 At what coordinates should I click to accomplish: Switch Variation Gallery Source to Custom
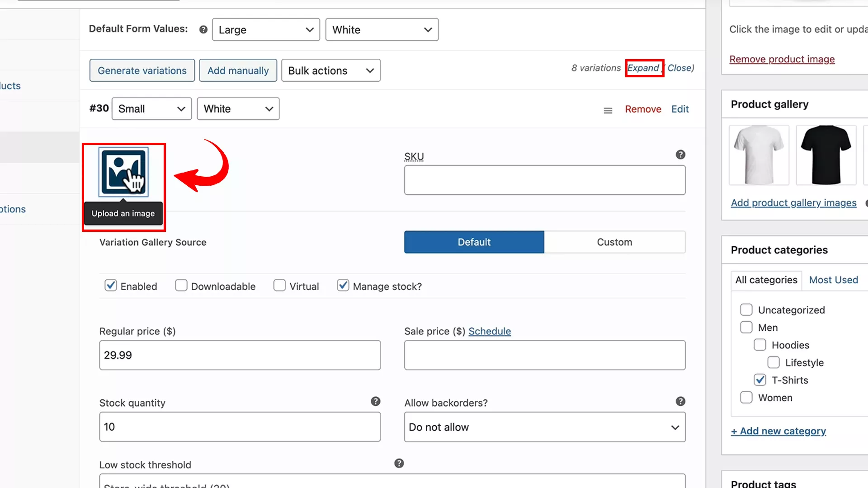[x=614, y=242]
